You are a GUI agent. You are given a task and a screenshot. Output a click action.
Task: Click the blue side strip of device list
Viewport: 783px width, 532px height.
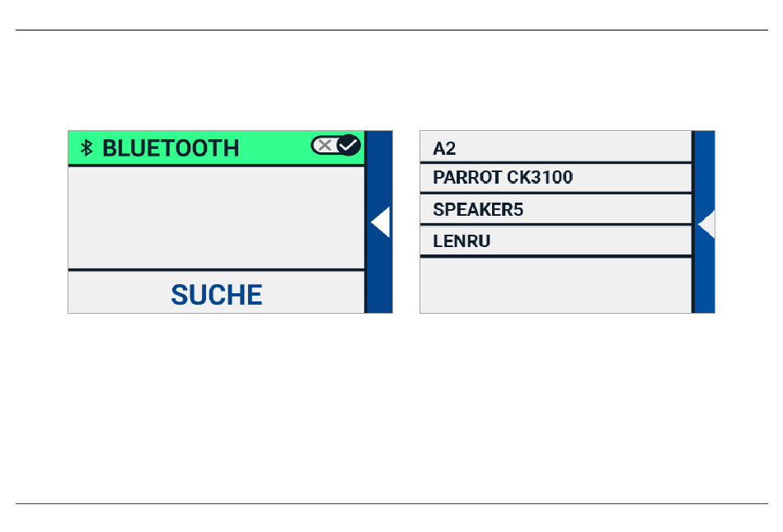tap(705, 222)
